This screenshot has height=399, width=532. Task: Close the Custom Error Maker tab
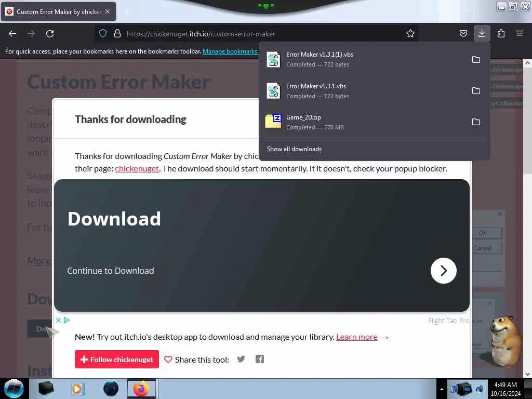click(108, 11)
